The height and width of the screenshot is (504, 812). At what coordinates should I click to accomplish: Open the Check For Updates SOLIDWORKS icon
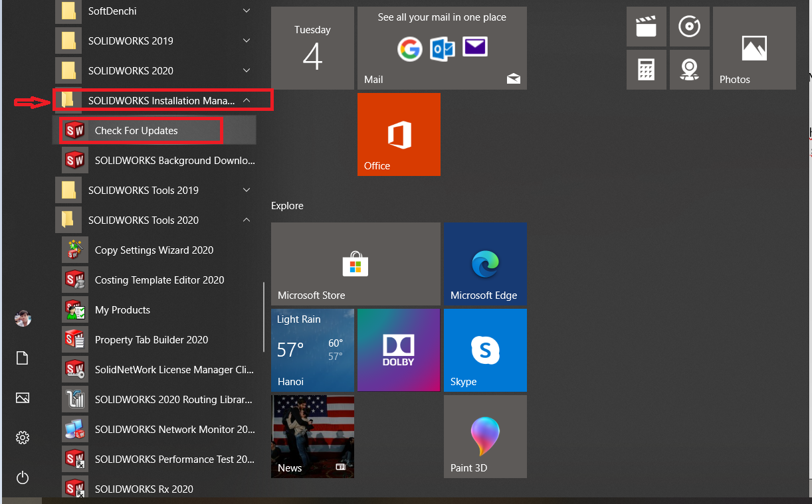pyautogui.click(x=75, y=131)
